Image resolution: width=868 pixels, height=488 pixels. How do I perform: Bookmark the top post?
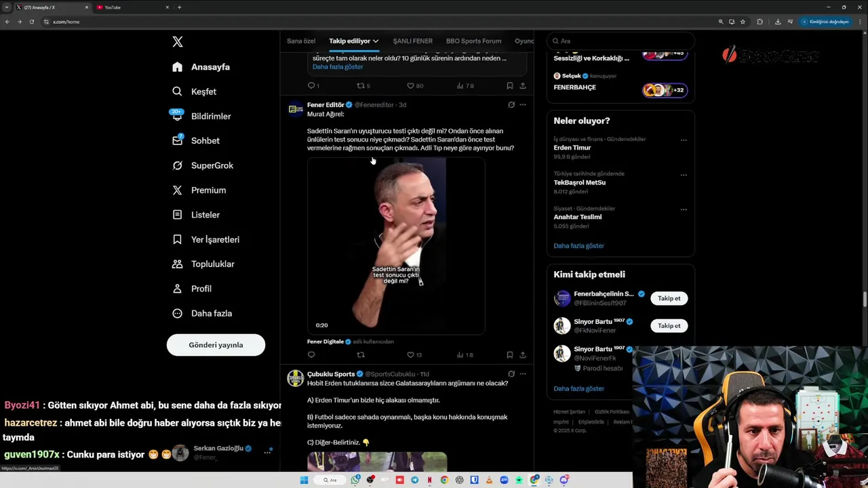coord(509,86)
